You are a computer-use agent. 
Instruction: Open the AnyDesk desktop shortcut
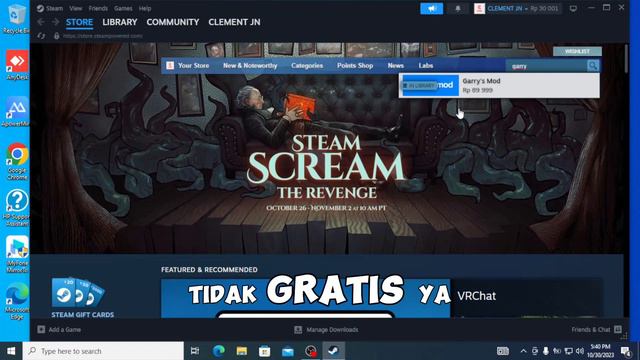tap(17, 64)
